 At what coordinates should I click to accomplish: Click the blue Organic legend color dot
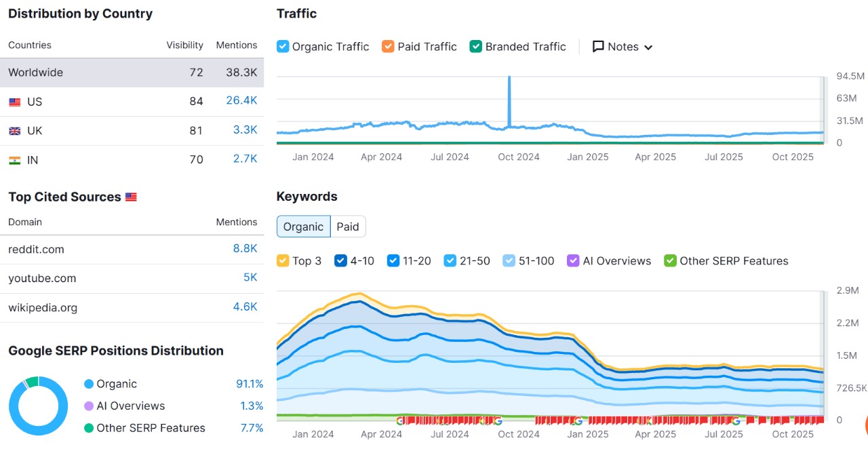pyautogui.click(x=89, y=385)
